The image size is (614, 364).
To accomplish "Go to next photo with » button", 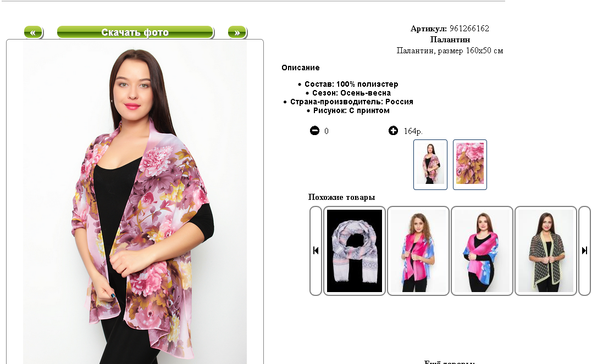I will coord(237,32).
